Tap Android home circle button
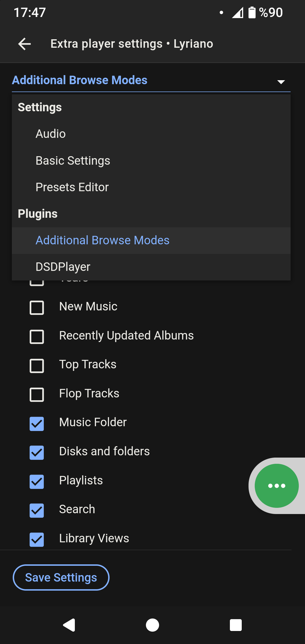 pos(152,625)
